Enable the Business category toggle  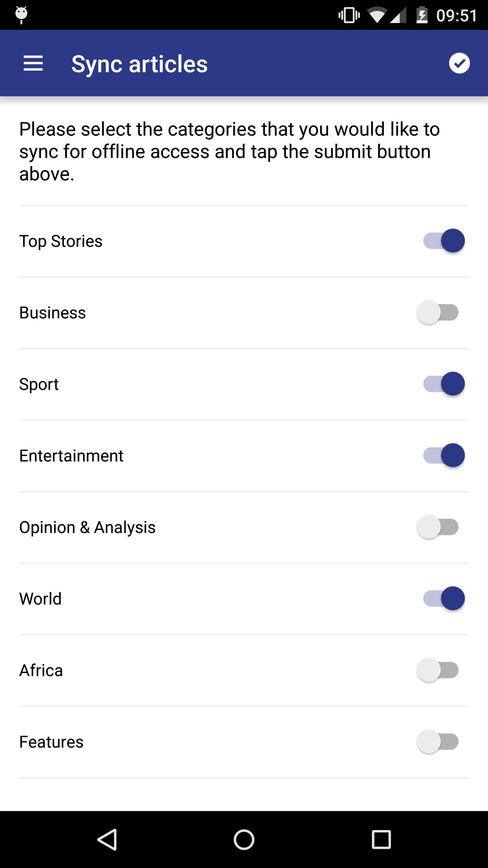coord(438,312)
